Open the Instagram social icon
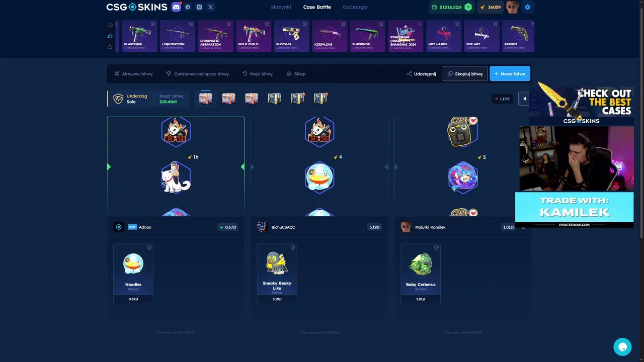The width and height of the screenshot is (644, 362). pos(199,7)
